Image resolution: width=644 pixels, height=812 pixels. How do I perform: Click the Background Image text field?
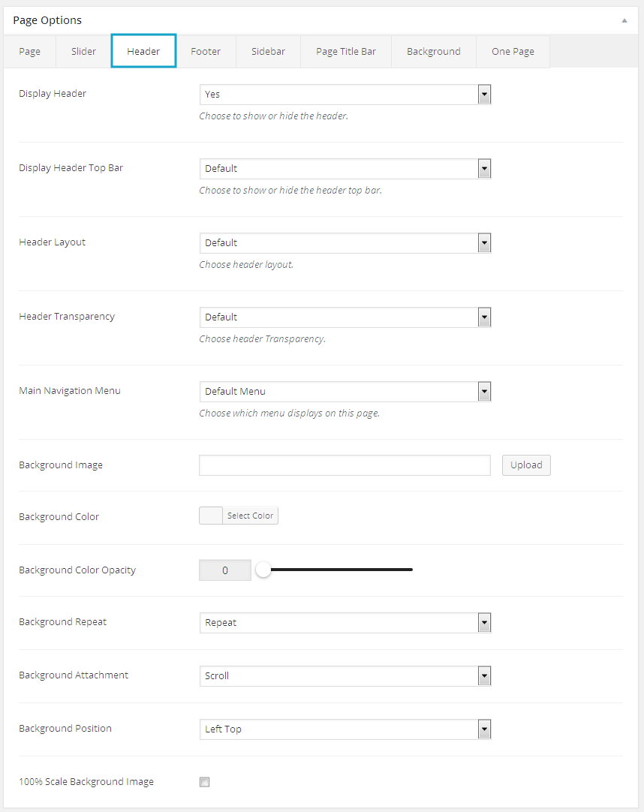345,465
